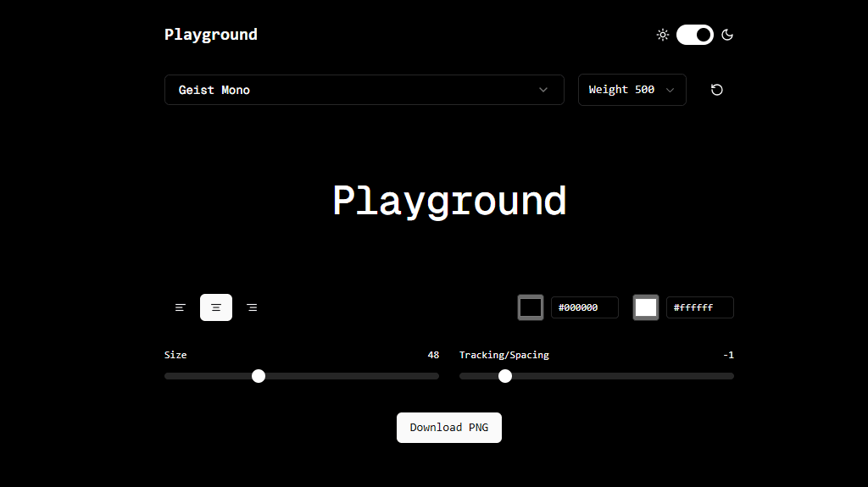Click the Size slider handle
The image size is (868, 487).
259,376
